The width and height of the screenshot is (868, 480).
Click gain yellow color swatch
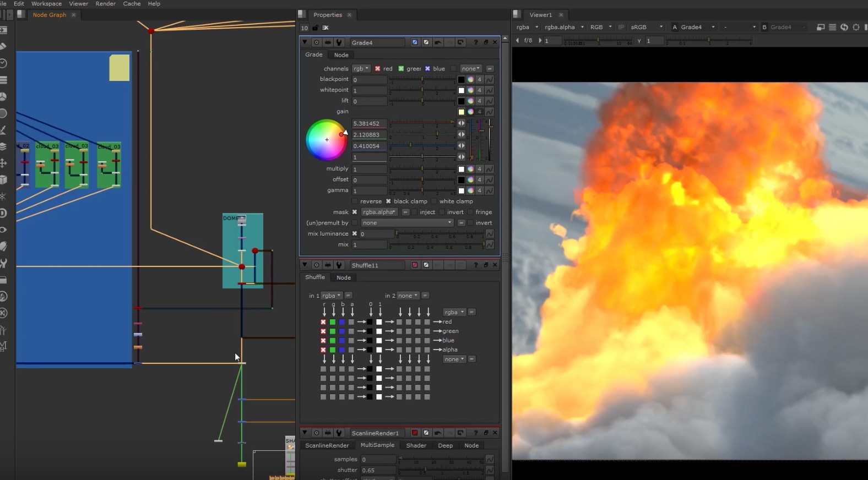(461, 112)
